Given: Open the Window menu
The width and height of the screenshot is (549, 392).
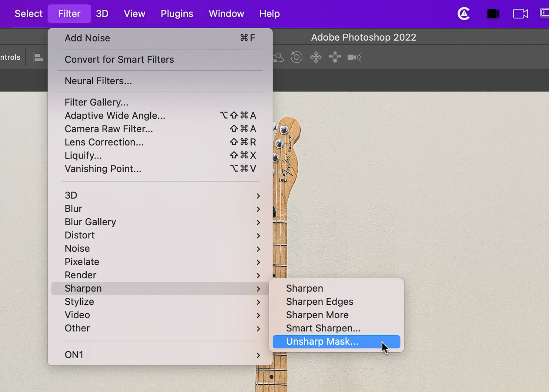Looking at the screenshot, I should [x=226, y=13].
